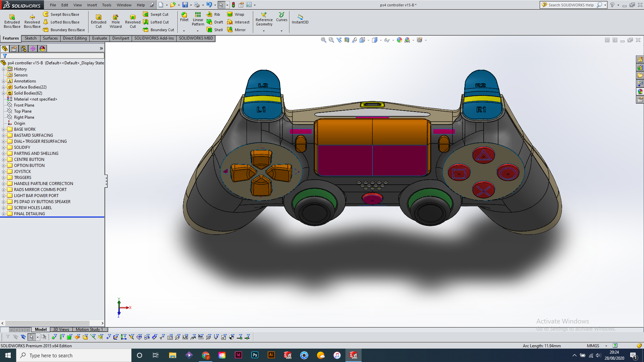Switch to the Surfaces tab
644x362 pixels.
50,38
